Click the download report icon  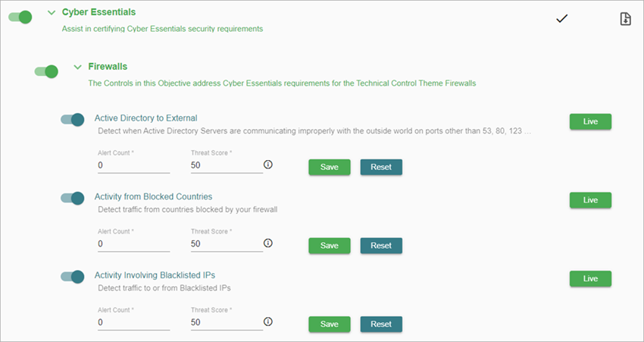click(626, 19)
